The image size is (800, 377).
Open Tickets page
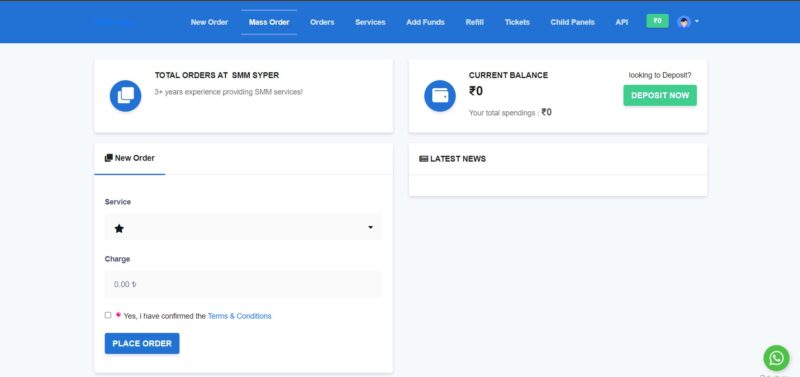[x=517, y=22]
